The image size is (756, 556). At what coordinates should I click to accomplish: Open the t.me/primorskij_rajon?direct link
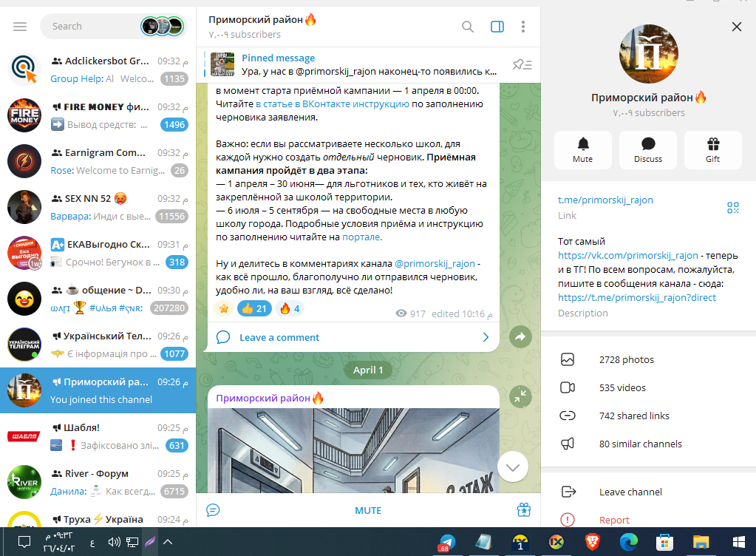[x=637, y=297]
